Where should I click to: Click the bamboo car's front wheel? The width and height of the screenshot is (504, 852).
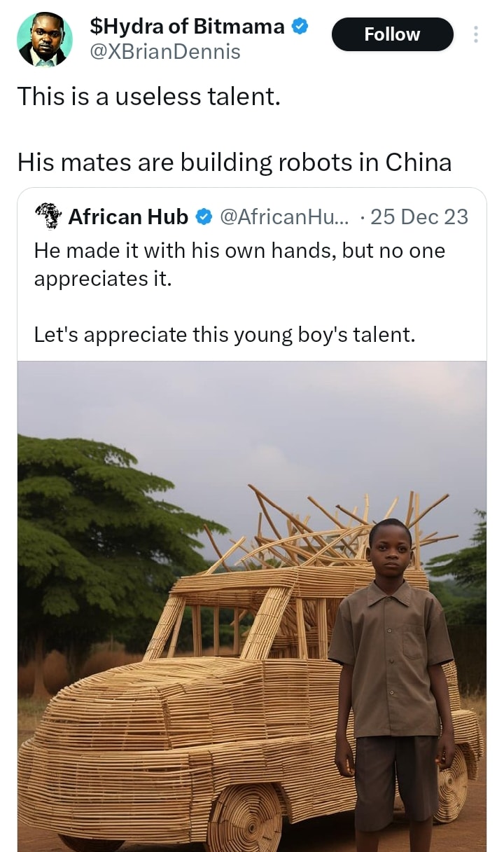pyautogui.click(x=245, y=820)
